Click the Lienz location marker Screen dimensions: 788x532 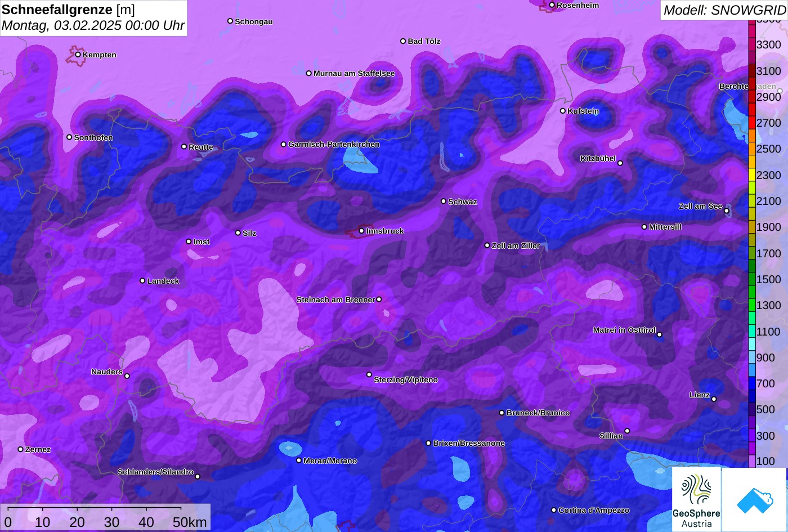[x=714, y=399]
